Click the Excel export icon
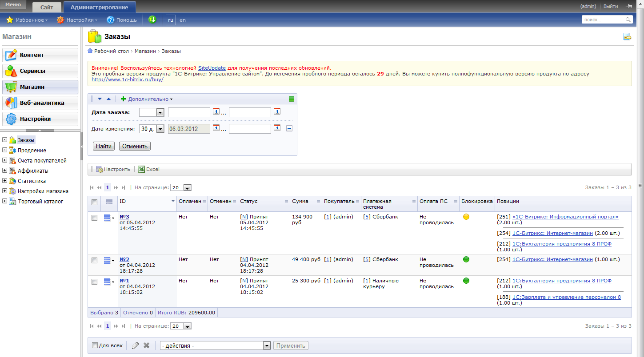The width and height of the screenshot is (644, 357). pos(141,169)
